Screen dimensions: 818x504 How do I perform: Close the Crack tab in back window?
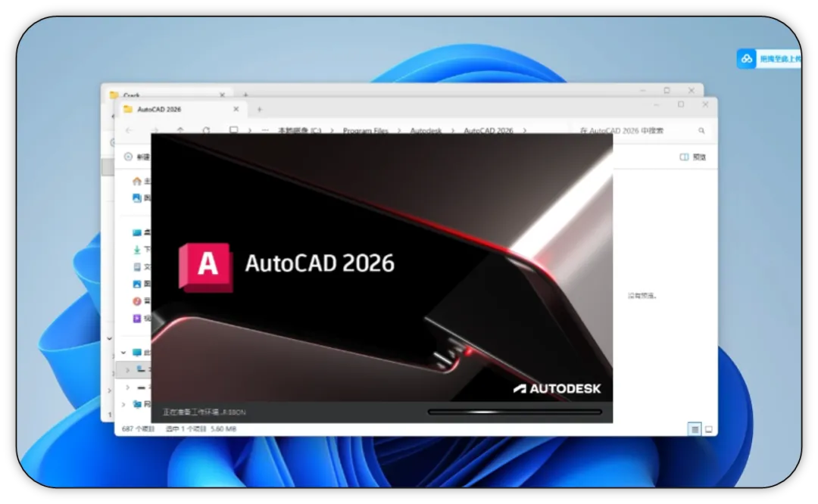tap(222, 95)
